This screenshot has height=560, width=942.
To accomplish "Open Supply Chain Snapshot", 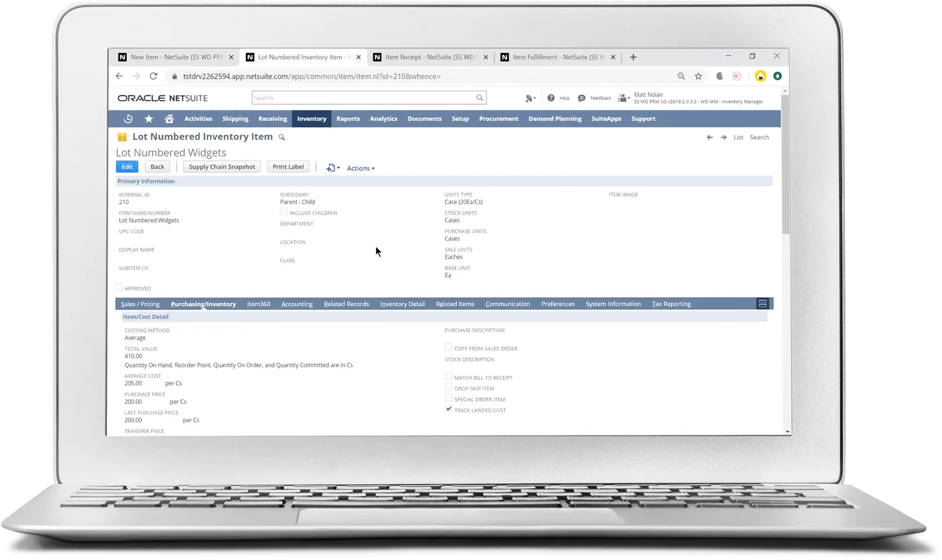I will coord(222,167).
